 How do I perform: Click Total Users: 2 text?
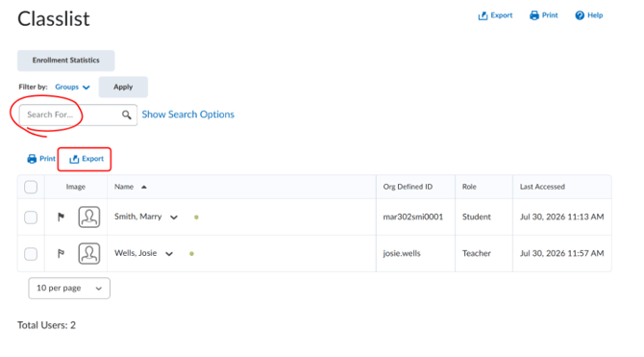click(46, 325)
